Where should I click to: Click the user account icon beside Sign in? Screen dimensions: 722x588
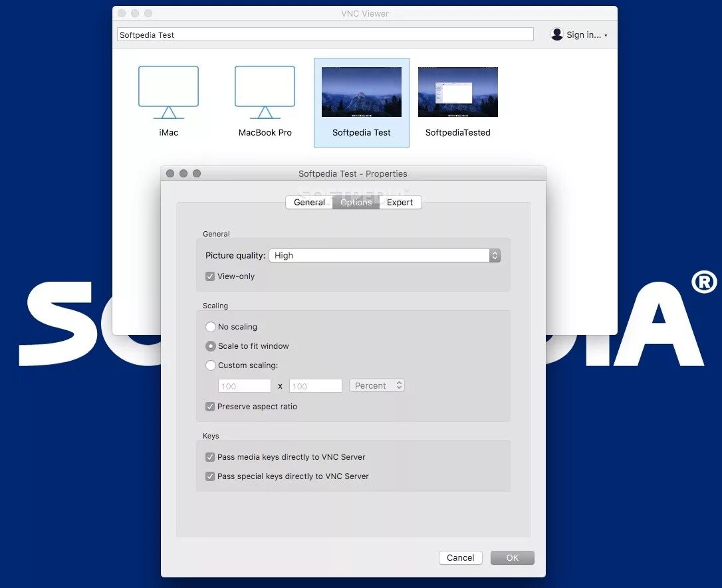click(x=556, y=35)
